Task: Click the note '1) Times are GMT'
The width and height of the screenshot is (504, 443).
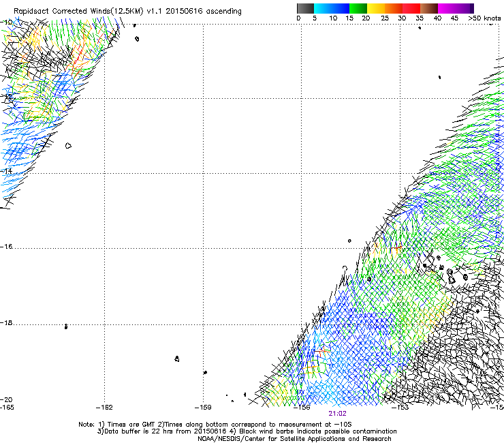Action: 127,425
